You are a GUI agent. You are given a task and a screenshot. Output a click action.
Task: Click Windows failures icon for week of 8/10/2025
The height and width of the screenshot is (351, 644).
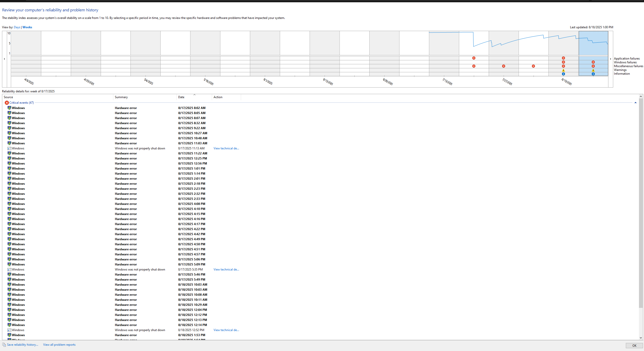(x=563, y=62)
